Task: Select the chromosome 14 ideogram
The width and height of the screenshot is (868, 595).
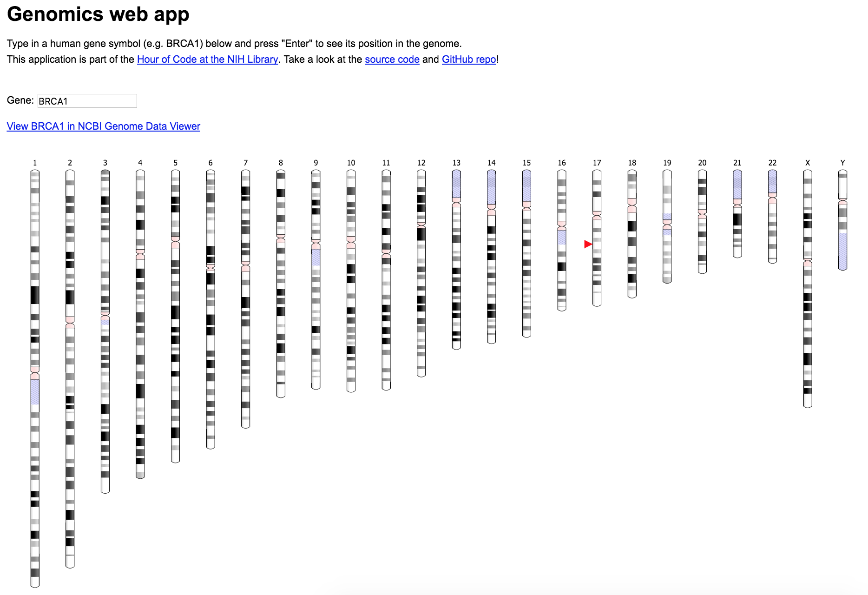Action: (492, 257)
